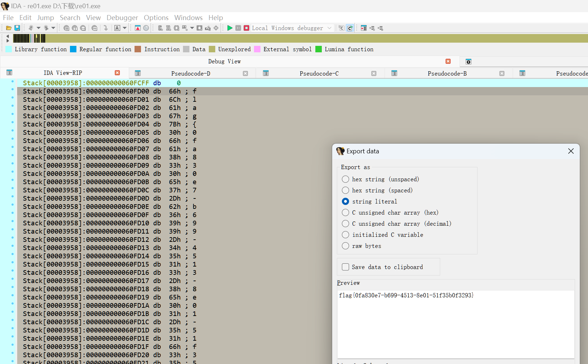Image resolution: width=588 pixels, height=364 pixels.
Task: Expand dropdown arrow next to text search icon
Action: 125,28
